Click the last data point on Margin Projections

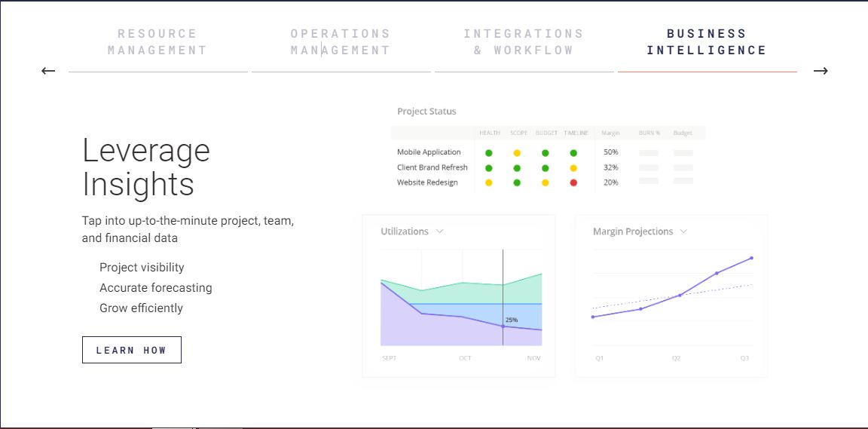[x=751, y=258]
